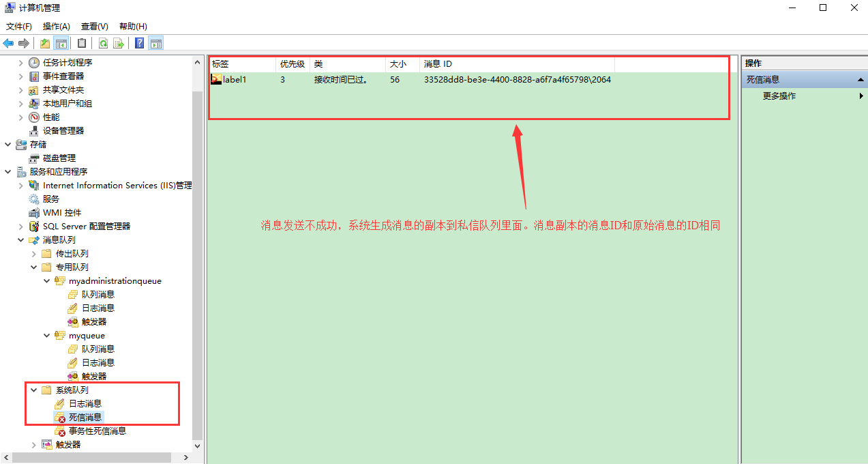Sort by the 标签 column header
Image resolution: width=868 pixels, height=464 pixels.
click(242, 64)
